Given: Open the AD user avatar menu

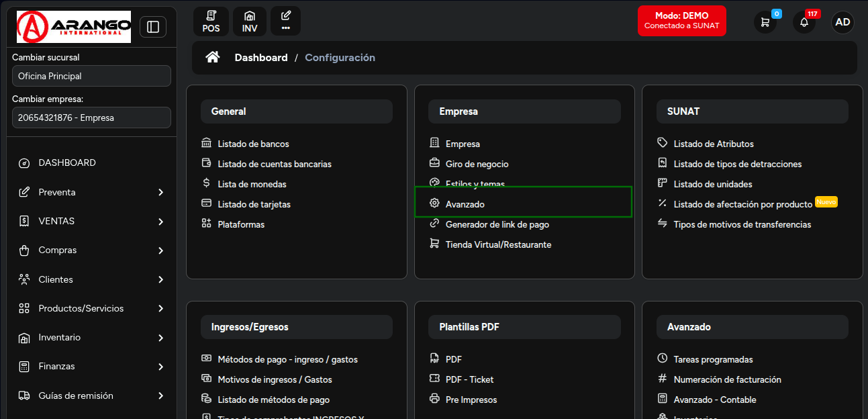Looking at the screenshot, I should (842, 22).
